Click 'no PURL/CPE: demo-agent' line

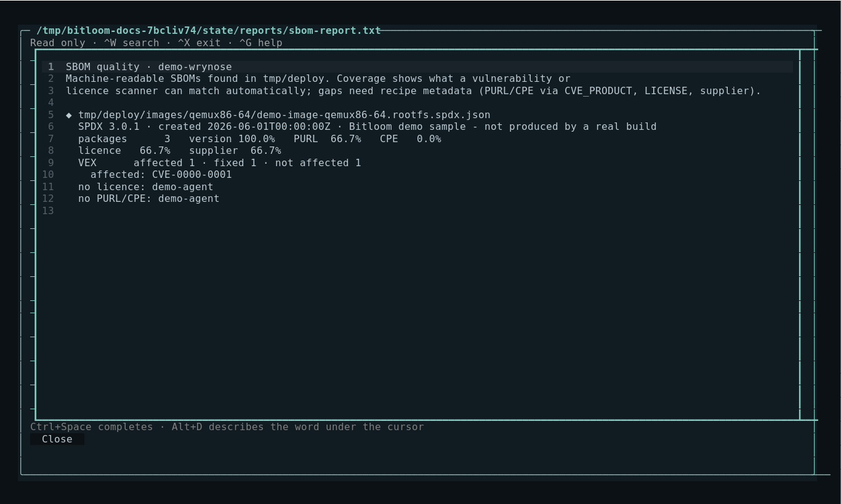click(x=149, y=198)
